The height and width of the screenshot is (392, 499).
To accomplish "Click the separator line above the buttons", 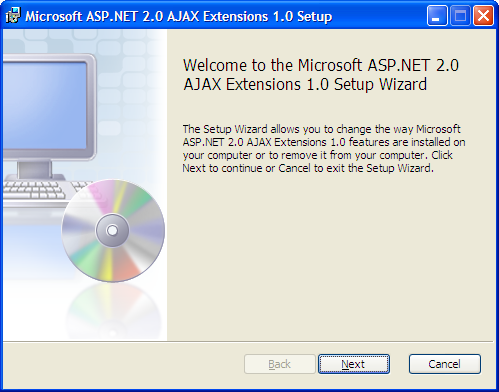I will [248, 341].
